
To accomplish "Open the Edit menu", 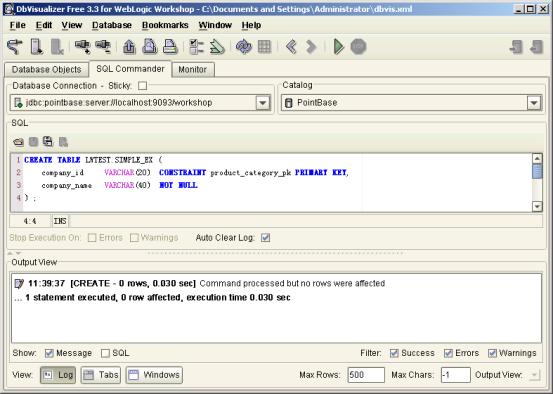I will point(44,25).
